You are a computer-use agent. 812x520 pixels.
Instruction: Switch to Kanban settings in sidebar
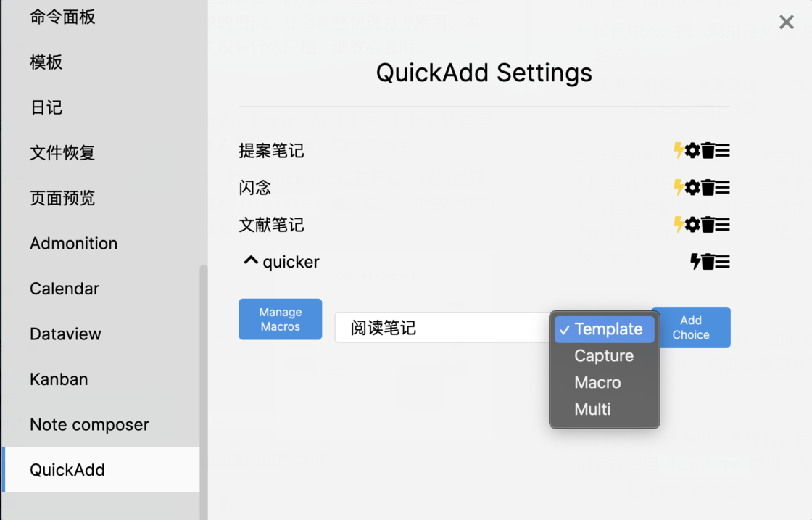[59, 379]
